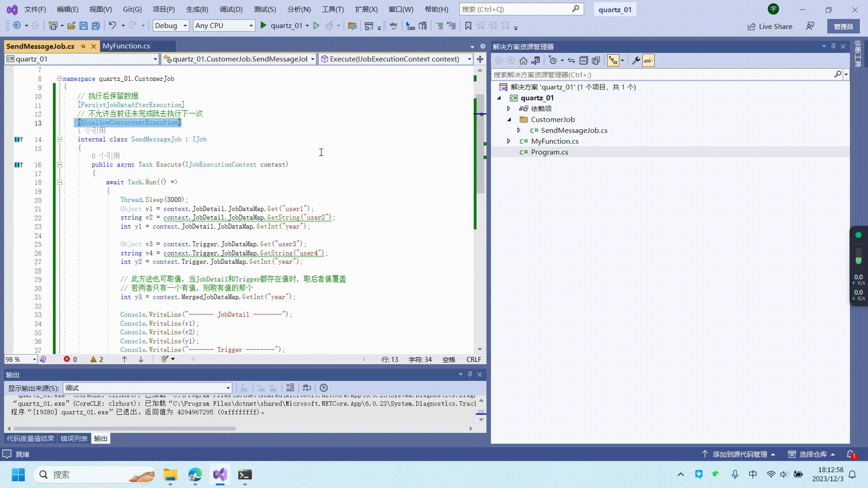Sync with active document icon

coord(571,61)
